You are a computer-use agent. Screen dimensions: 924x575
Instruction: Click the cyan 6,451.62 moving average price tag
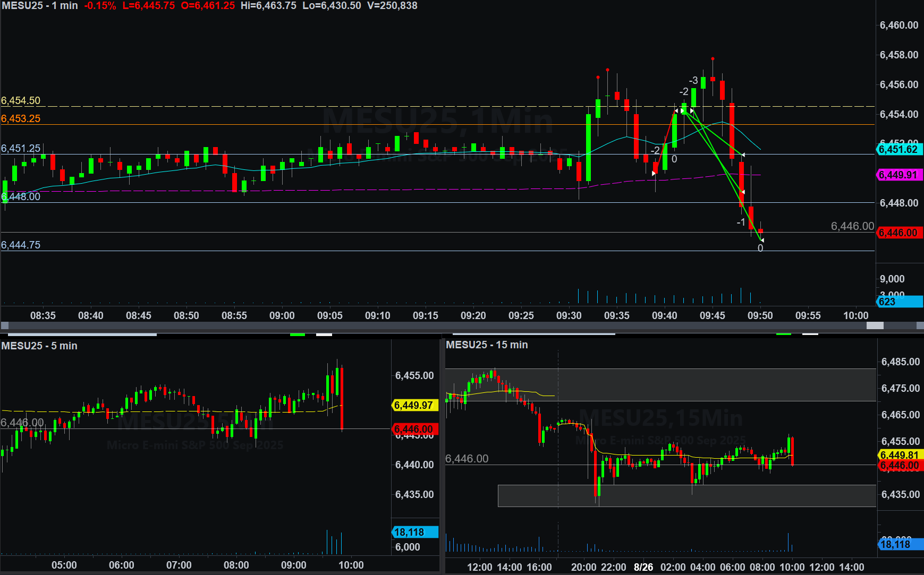coord(898,149)
